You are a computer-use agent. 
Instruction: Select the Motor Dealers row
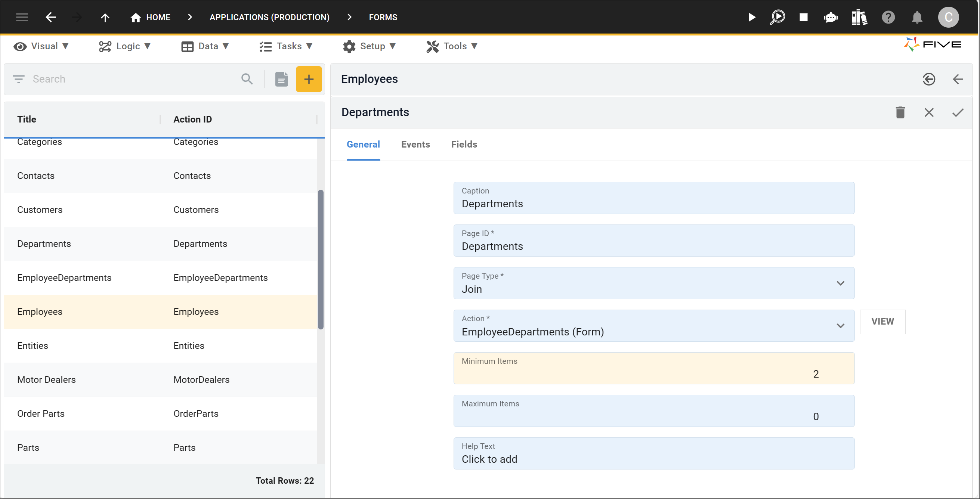coord(160,379)
